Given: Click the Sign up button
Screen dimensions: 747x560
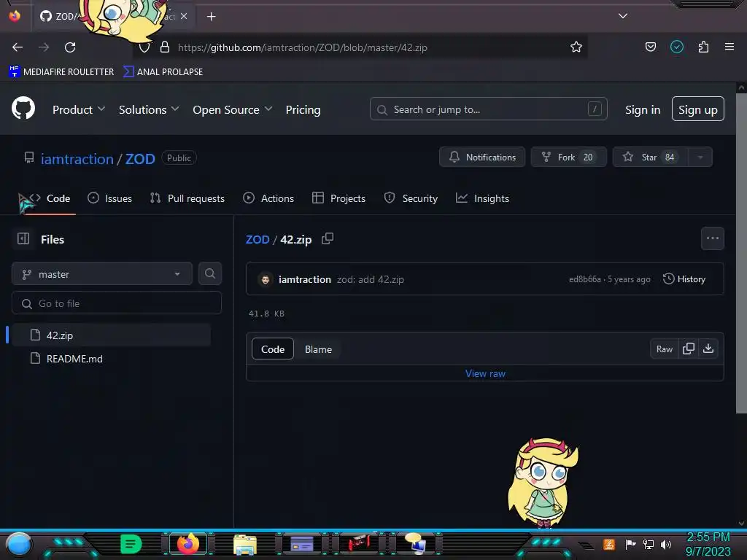Looking at the screenshot, I should pos(697,109).
